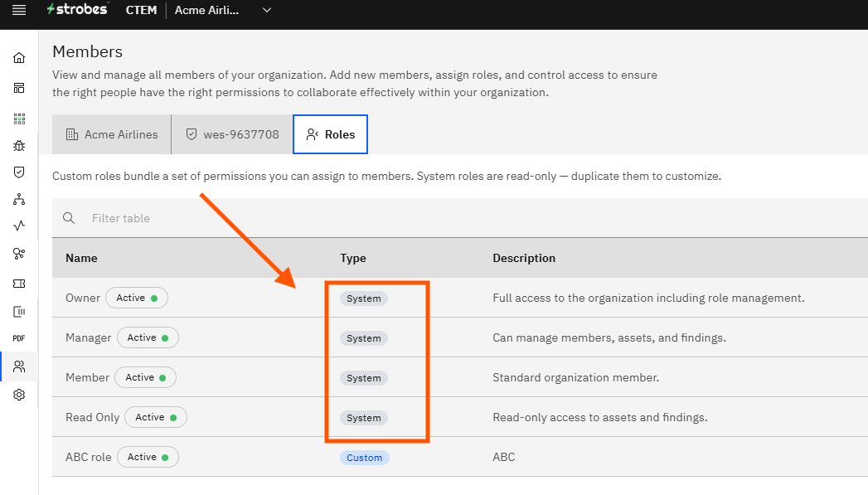This screenshot has height=495, width=868.
Task: Click the System tag in Manager row
Action: [364, 338]
